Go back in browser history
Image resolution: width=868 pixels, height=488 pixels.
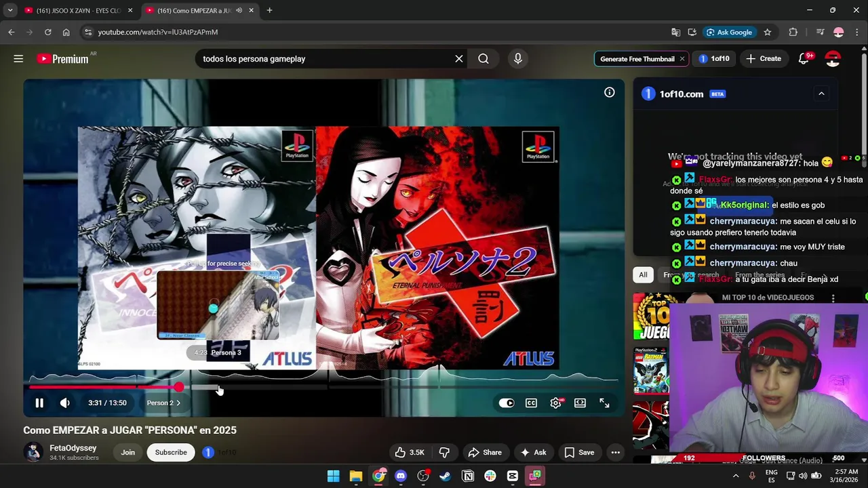click(12, 32)
